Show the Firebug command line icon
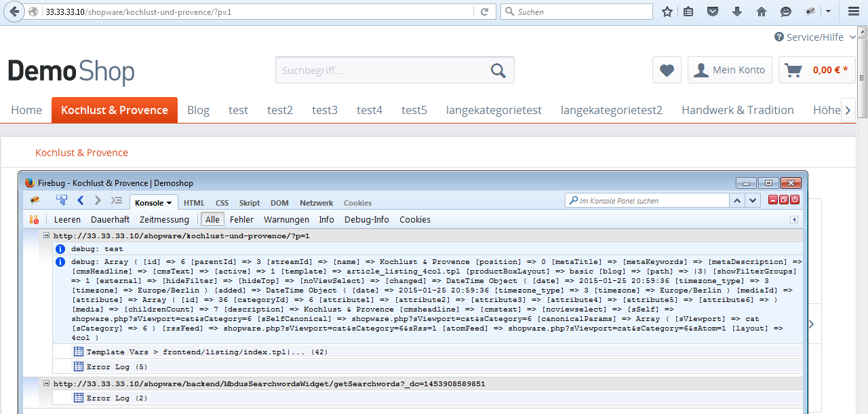Viewport: 868px width, 414px height. point(117,201)
